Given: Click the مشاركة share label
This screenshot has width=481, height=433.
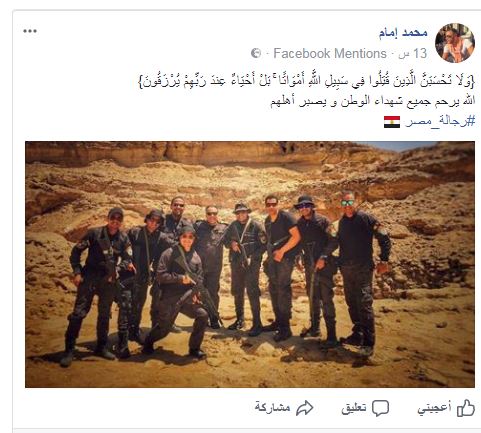Looking at the screenshot, I should (272, 407).
